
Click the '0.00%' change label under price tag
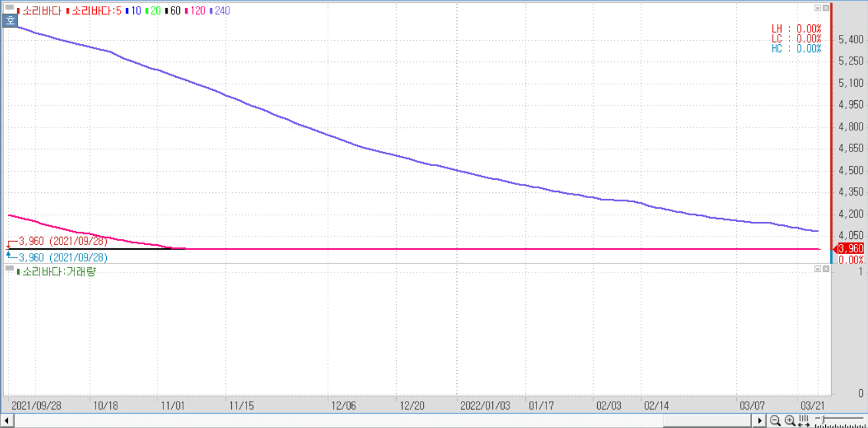850,259
